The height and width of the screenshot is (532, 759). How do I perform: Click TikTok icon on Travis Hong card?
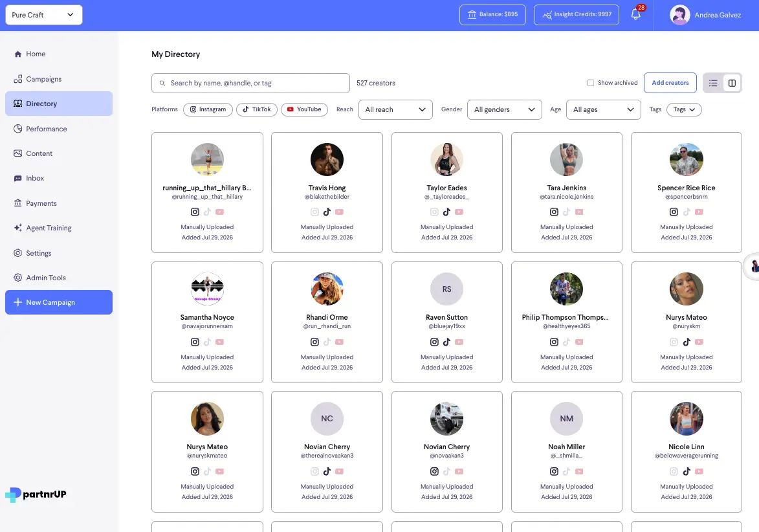(x=327, y=212)
